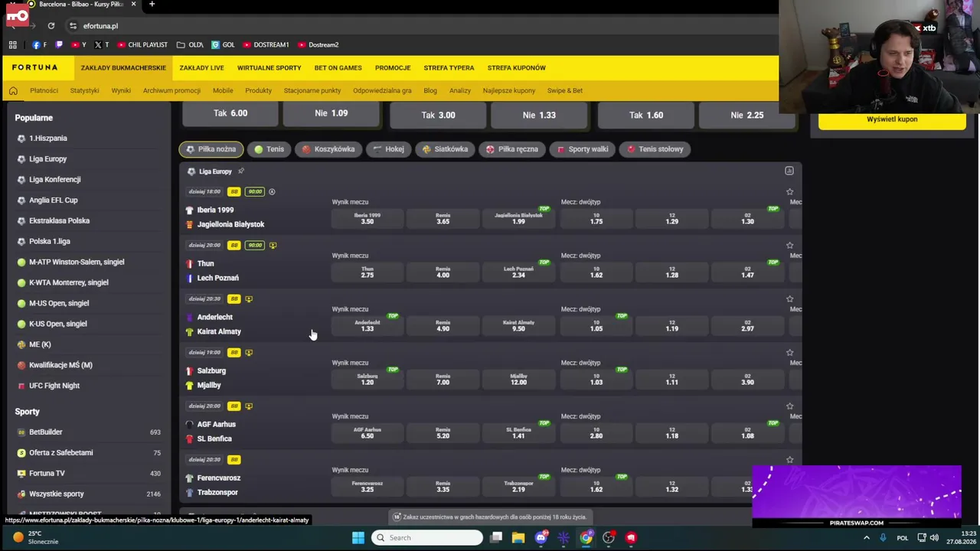Open the Windows Start menu
This screenshot has width=980, height=551.
tap(358, 538)
